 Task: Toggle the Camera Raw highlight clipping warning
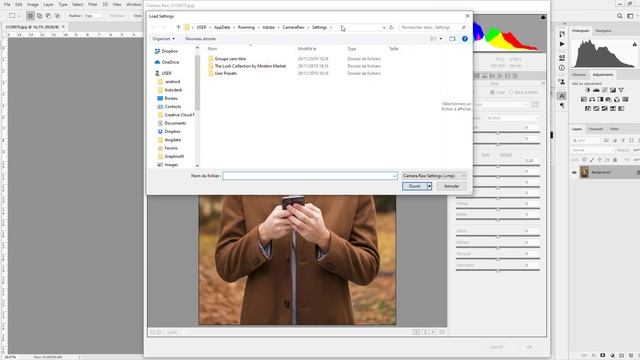[x=543, y=18]
